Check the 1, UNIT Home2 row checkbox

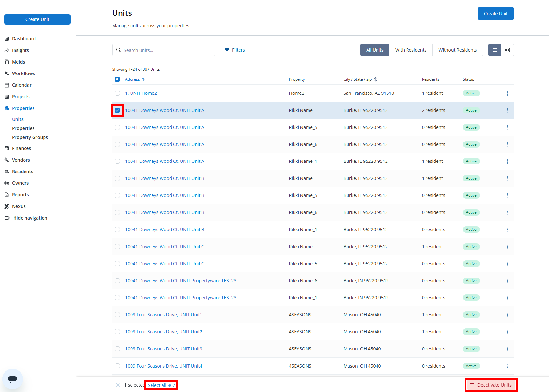point(117,93)
